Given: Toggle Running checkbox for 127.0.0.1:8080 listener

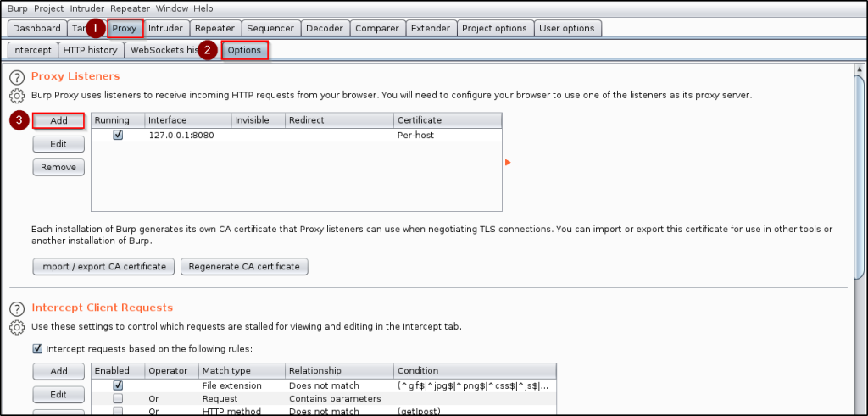Looking at the screenshot, I should coord(118,135).
